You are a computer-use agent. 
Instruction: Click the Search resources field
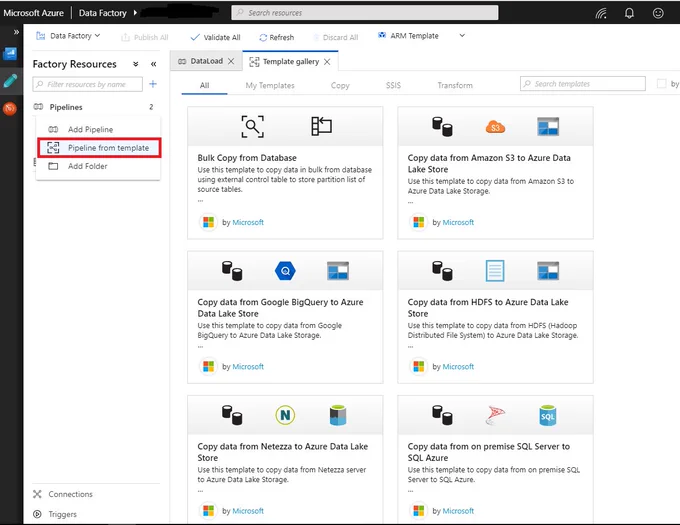[365, 13]
